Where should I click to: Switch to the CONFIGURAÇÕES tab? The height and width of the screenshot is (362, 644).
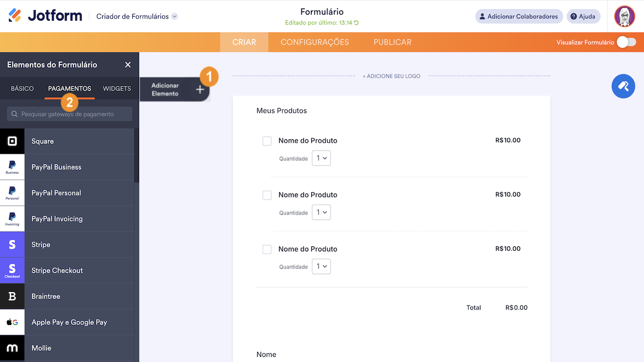[x=314, y=42]
